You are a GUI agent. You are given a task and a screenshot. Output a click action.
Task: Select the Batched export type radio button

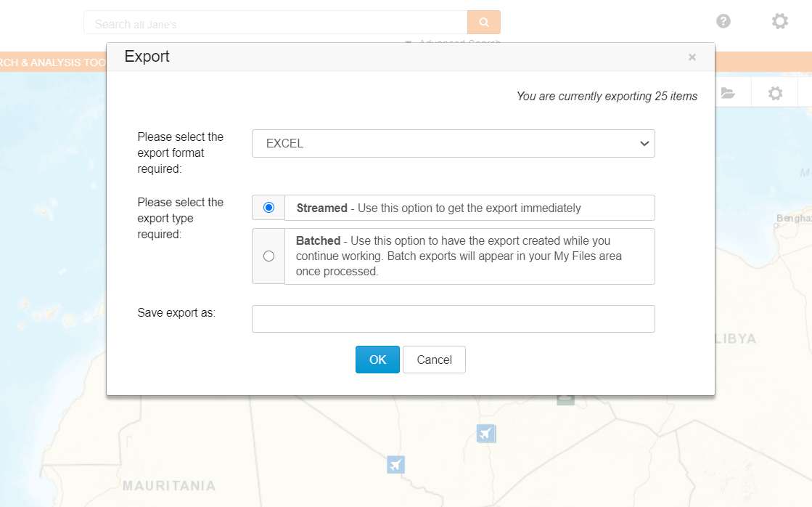click(x=269, y=256)
